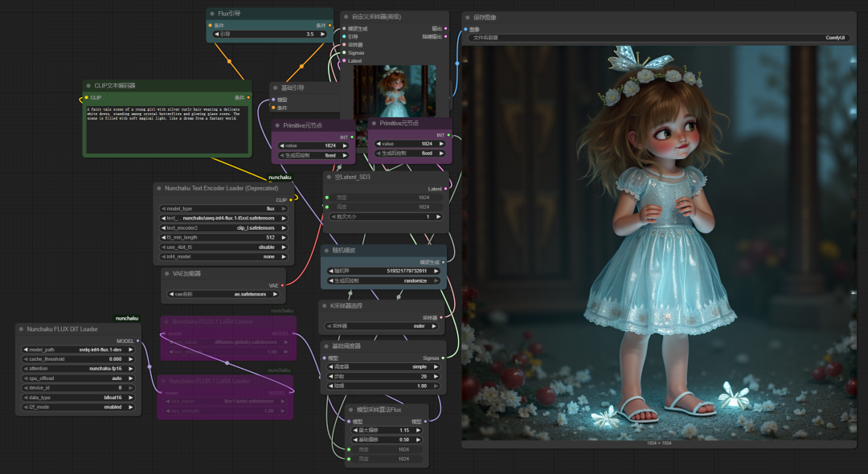Click nunchaku badge above FLUX DiT Loader
Viewport: 868px width, 474px height.
[127, 318]
